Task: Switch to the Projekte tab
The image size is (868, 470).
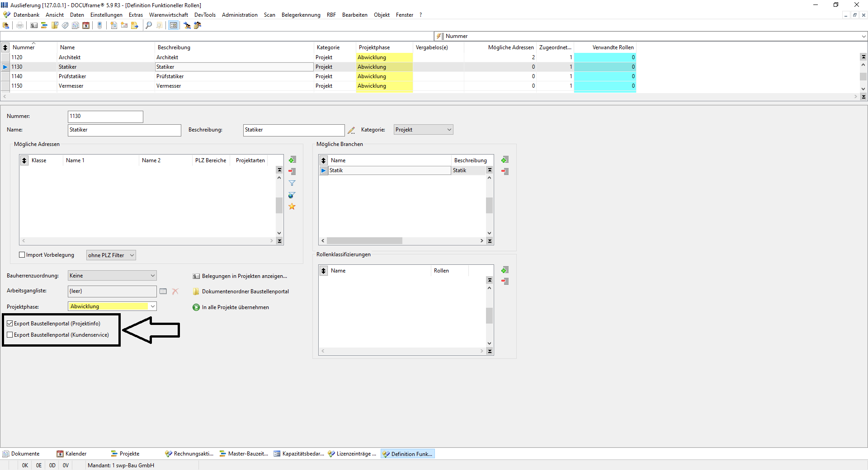Action: click(125, 454)
